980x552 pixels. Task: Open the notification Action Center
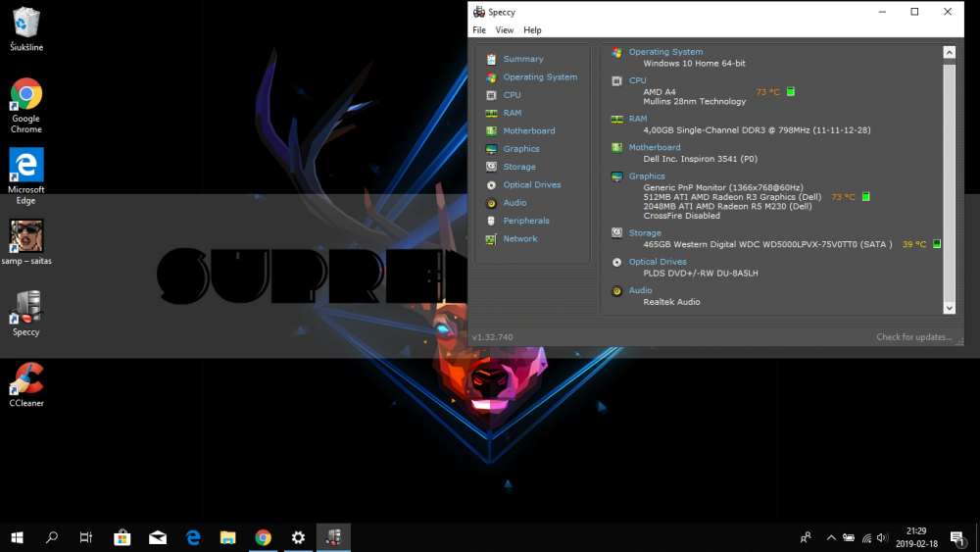coord(957,537)
